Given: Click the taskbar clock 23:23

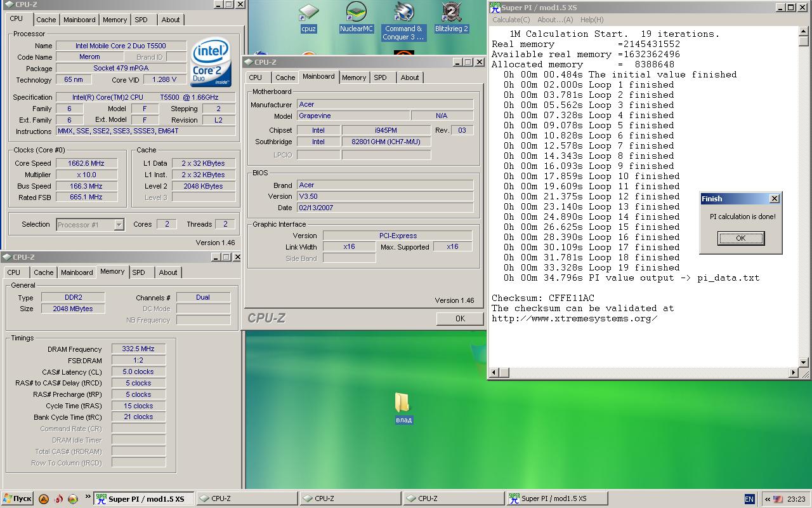Looking at the screenshot, I should [796, 499].
